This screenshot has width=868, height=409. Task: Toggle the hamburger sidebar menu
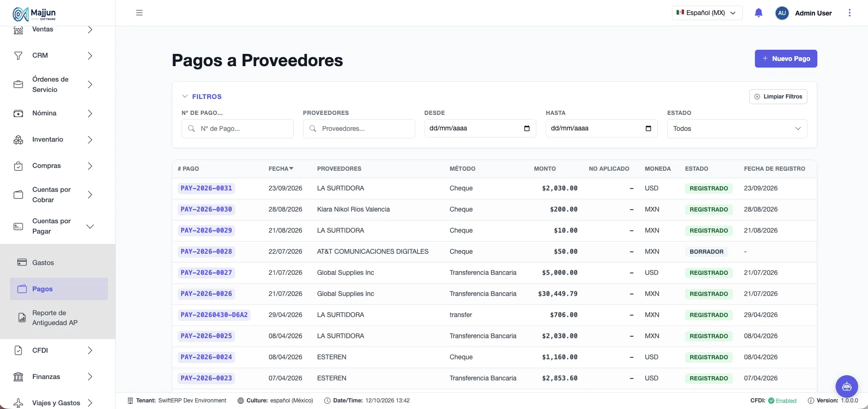pos(139,13)
